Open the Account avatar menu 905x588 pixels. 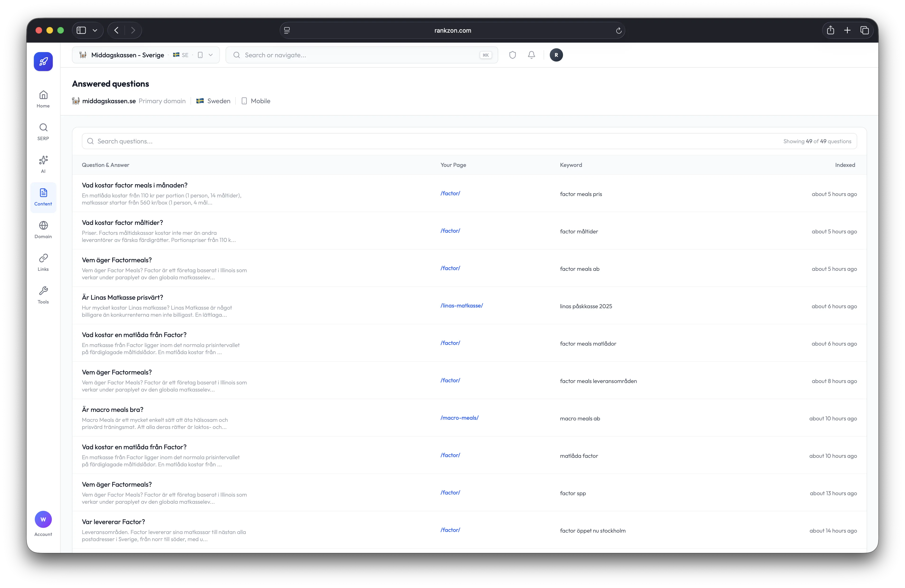(43, 524)
